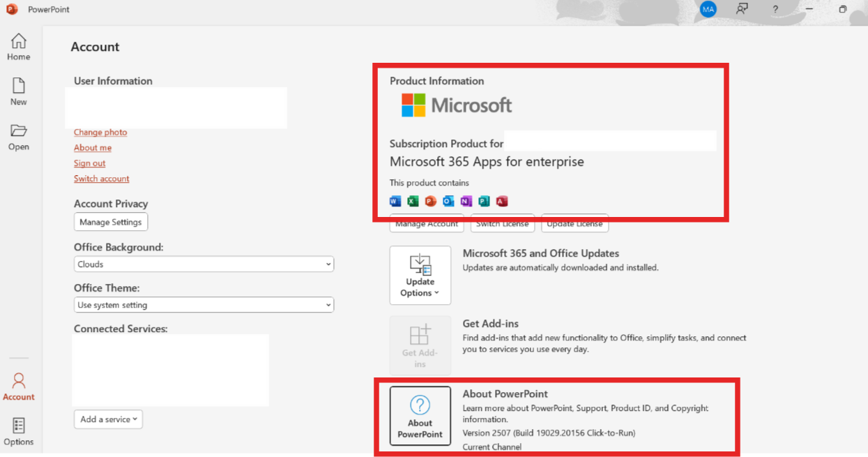Open the About PowerPoint button
The width and height of the screenshot is (868, 457).
tap(420, 416)
